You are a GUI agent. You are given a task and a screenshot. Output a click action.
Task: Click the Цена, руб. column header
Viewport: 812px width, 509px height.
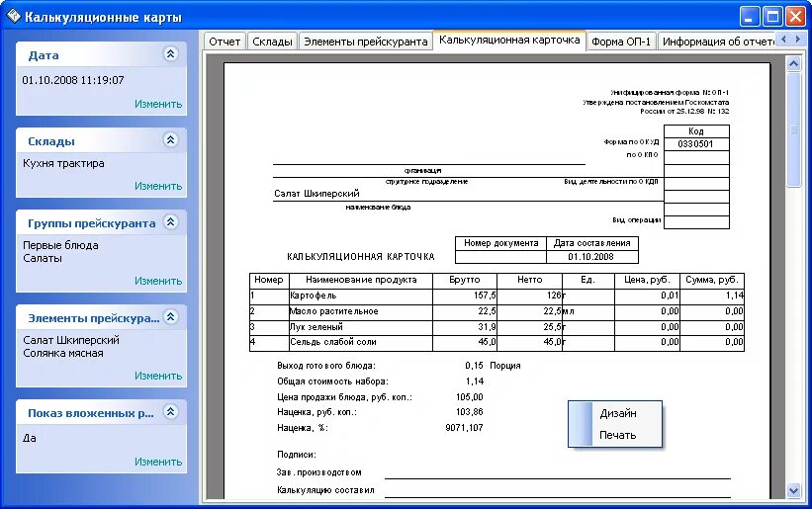click(647, 280)
